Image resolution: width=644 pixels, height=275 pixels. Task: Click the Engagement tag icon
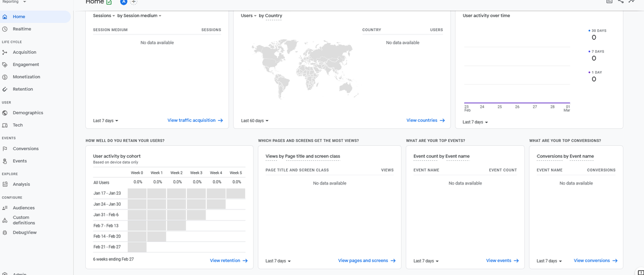5,65
